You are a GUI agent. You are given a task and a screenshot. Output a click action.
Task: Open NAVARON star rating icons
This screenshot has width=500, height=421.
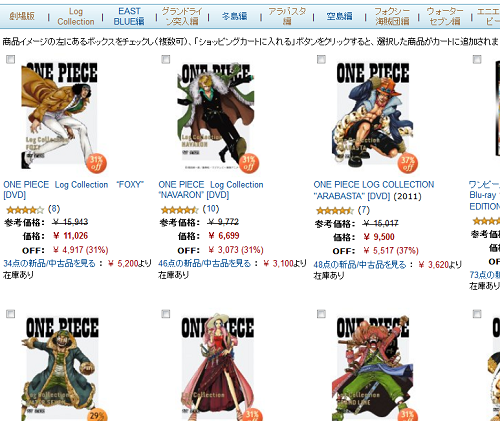(180, 210)
